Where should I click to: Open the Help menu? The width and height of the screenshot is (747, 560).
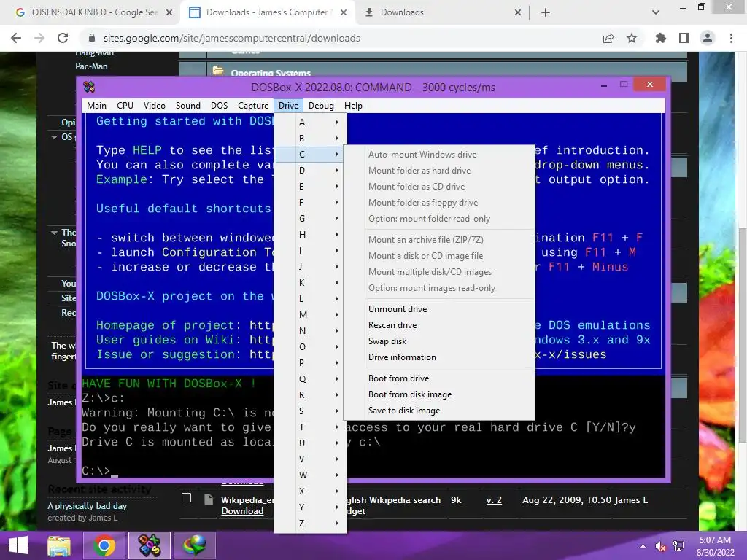(353, 106)
